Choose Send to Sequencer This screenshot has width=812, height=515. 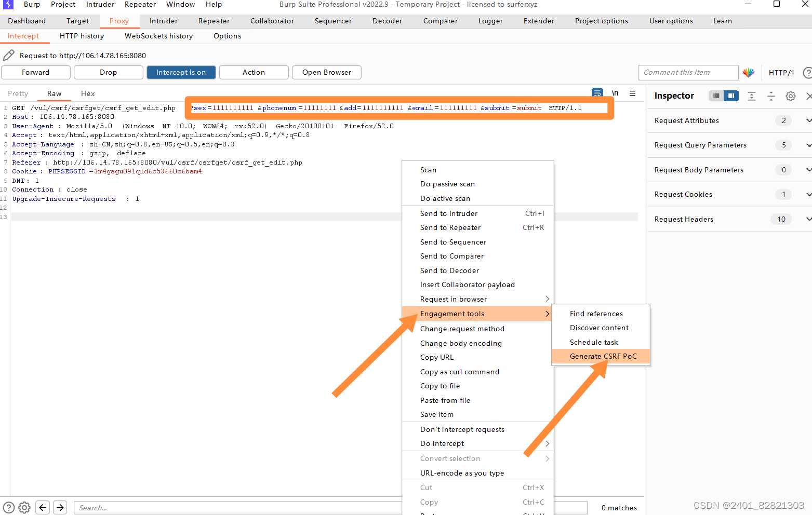(x=478, y=242)
